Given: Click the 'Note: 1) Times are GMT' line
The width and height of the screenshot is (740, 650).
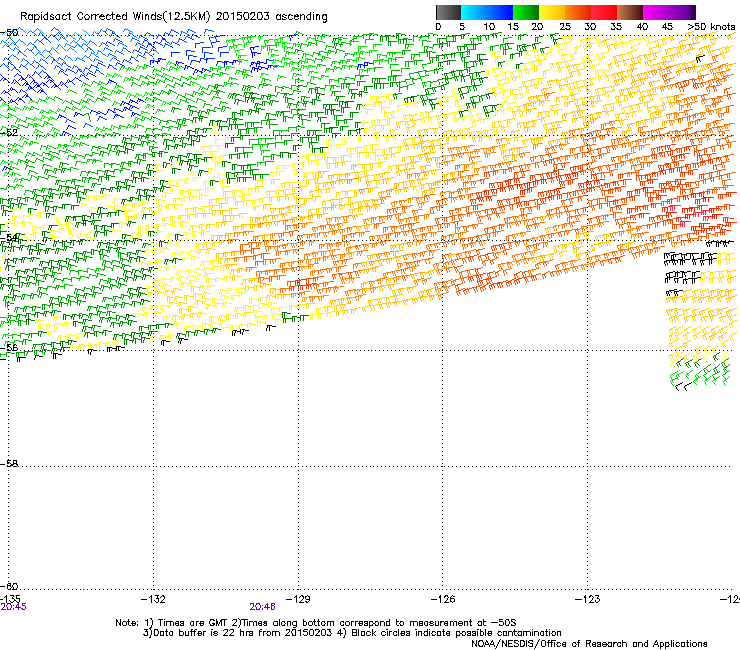Looking at the screenshot, I should (315, 623).
